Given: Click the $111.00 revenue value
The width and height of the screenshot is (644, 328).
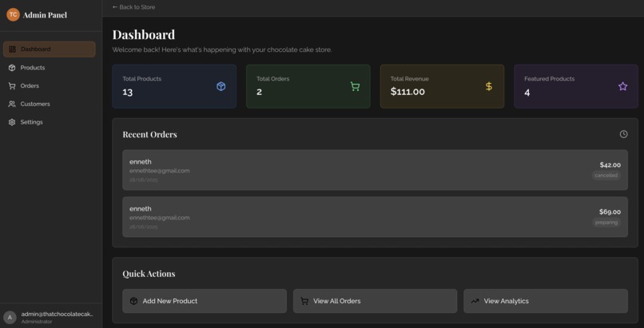Looking at the screenshot, I should pos(407,92).
